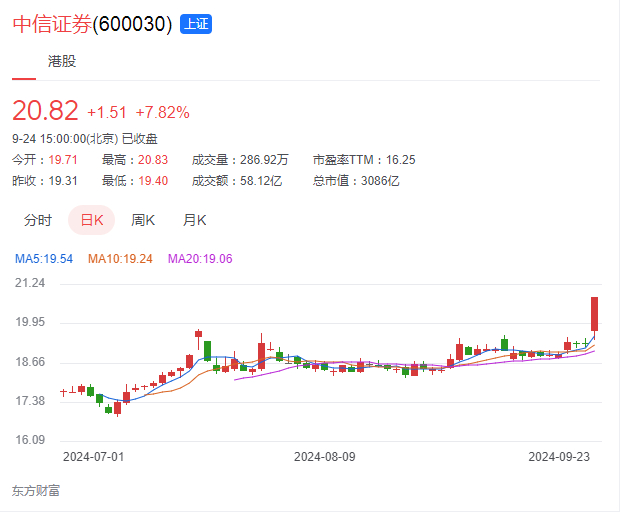
Task: Switch to the 周K chart tab
Action: pyautogui.click(x=143, y=220)
